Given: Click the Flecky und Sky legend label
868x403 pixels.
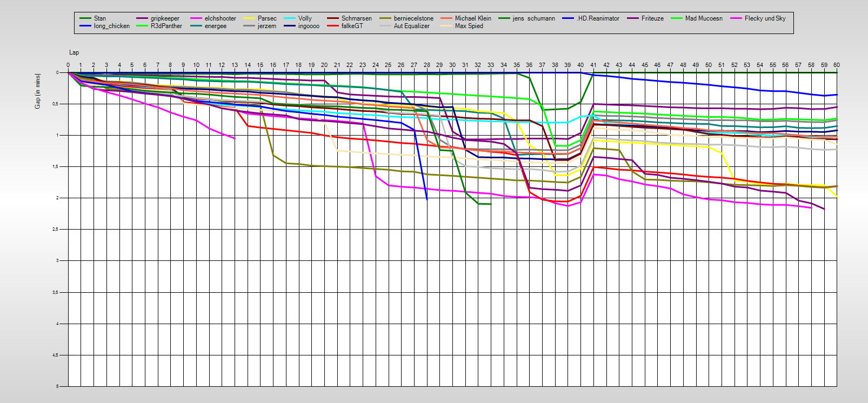Looking at the screenshot, I should pyautogui.click(x=765, y=18).
